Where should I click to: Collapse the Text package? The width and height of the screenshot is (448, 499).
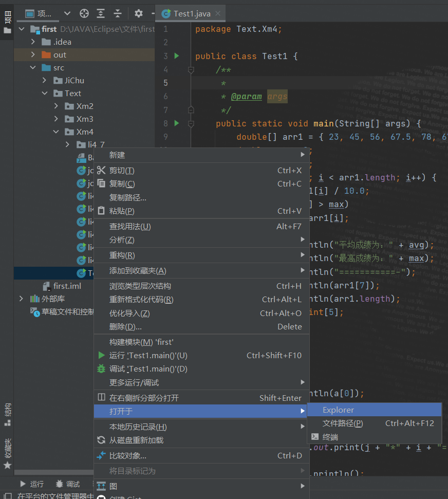coord(45,93)
